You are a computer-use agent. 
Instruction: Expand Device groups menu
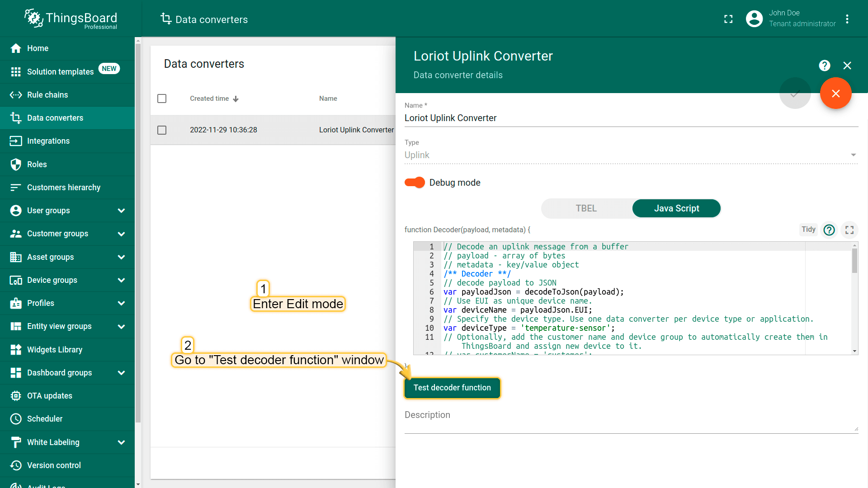(x=121, y=280)
